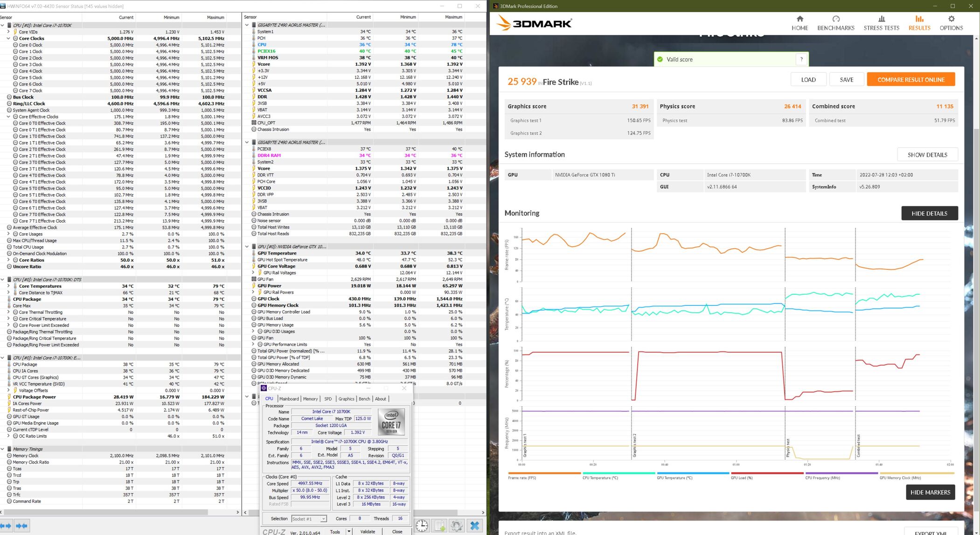The image size is (980, 535).
Task: Expand the Core Ratios row
Action: 8,260
